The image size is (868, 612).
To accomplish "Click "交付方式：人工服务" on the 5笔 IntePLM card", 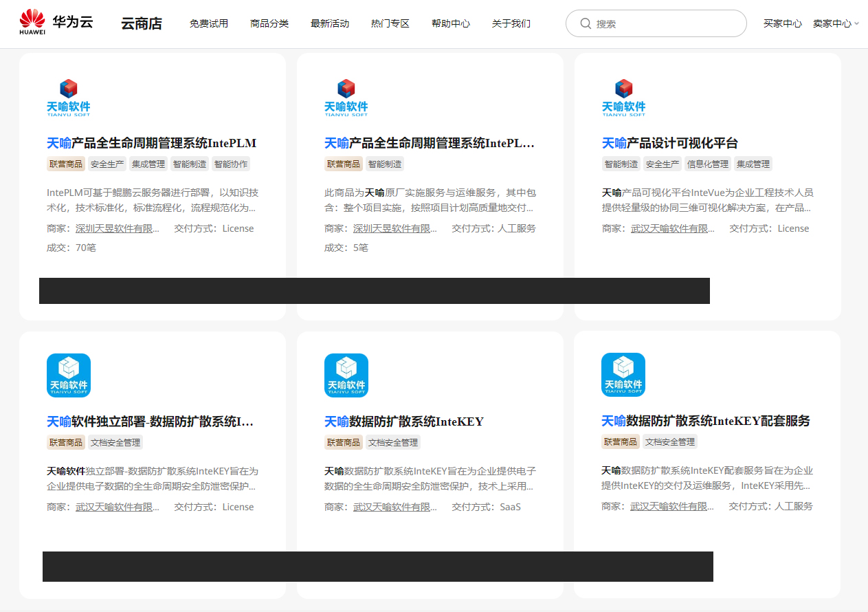I will [493, 228].
